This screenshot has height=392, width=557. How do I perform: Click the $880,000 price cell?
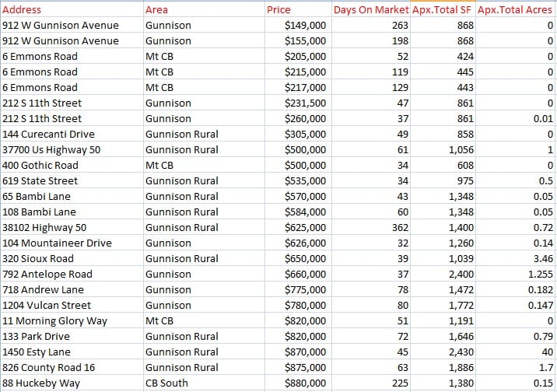click(x=298, y=383)
